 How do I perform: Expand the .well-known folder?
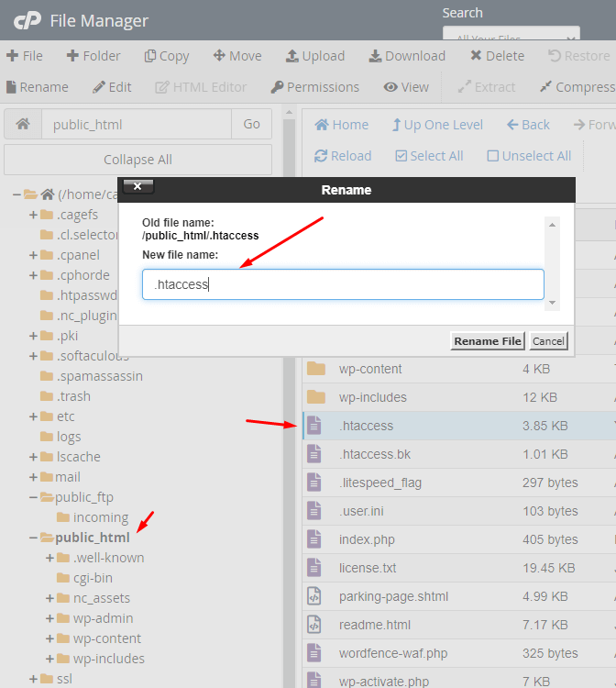pyautogui.click(x=49, y=558)
